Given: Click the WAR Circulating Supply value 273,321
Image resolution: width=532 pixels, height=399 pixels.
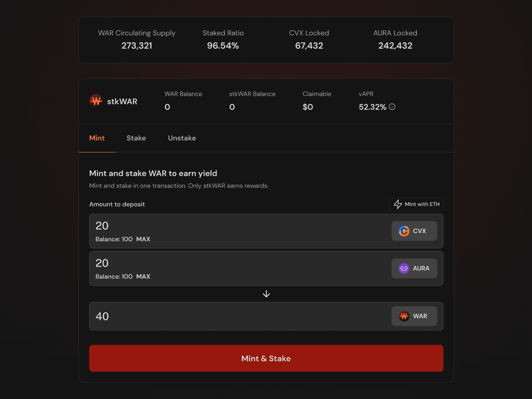Looking at the screenshot, I should coord(137,46).
